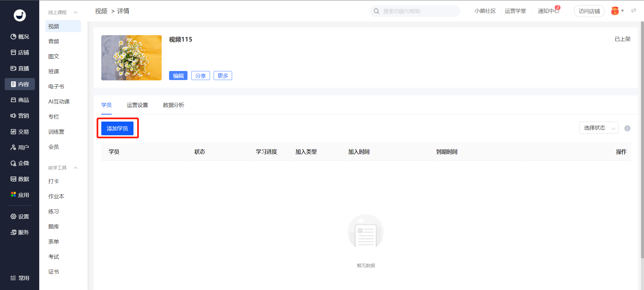Image resolution: width=644 pixels, height=290 pixels.
Task: Open the 营销 marketing section
Action: (20, 116)
